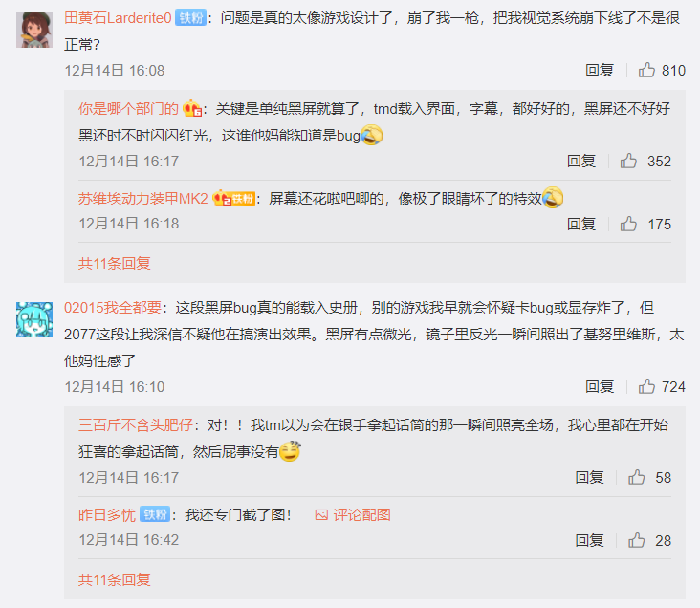Viewport: 700px width, 608px height.
Task: Like 02015我全都要's comment with 724 likes
Action: click(646, 386)
